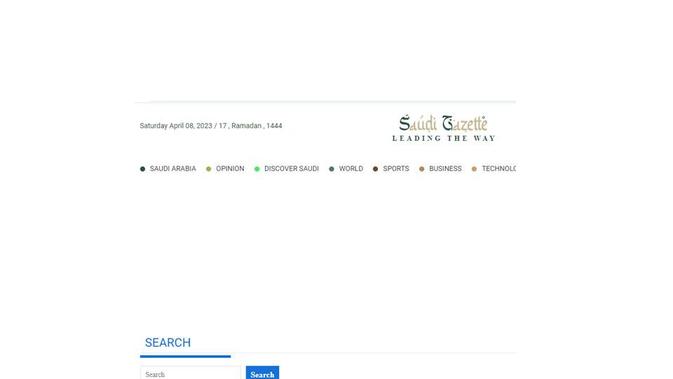Click the Saudi Gazette logo
This screenshot has width=673, height=379.
pos(443,128)
